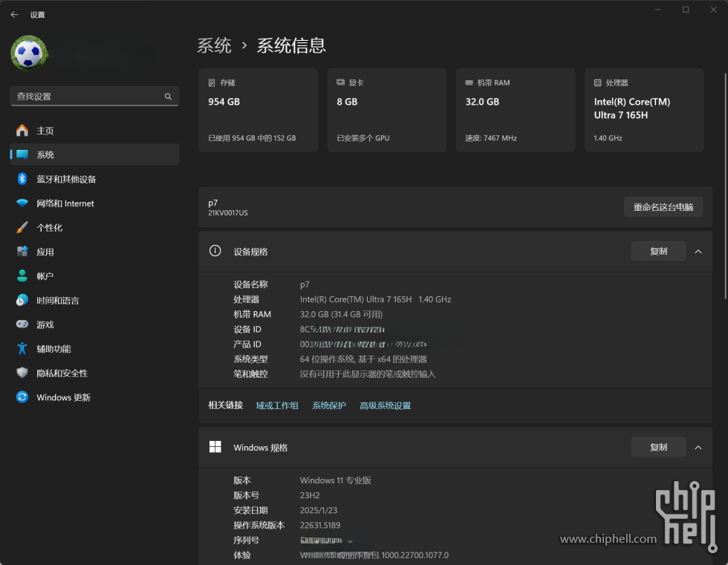Screen dimensions: 728x565
Task: Click the 没有可用于此显示器的笔或触控输入 value
Action: click(368, 374)
